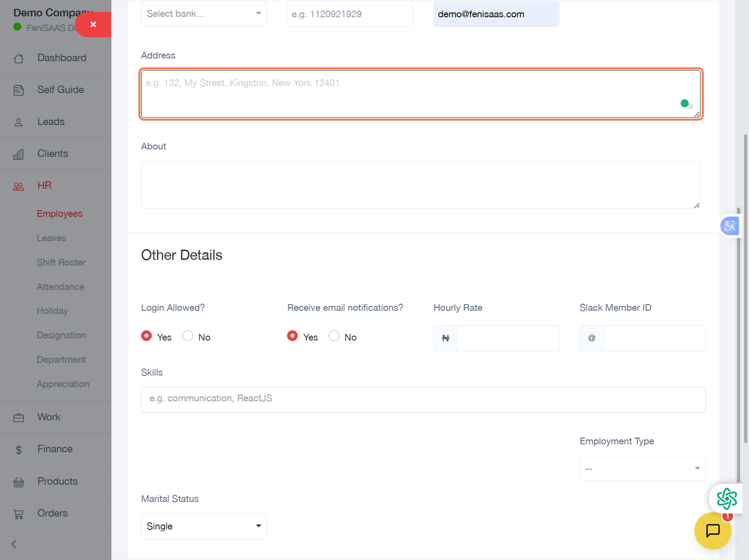Close sidebar with red X button
Screen dimensions: 749x560
93,24
